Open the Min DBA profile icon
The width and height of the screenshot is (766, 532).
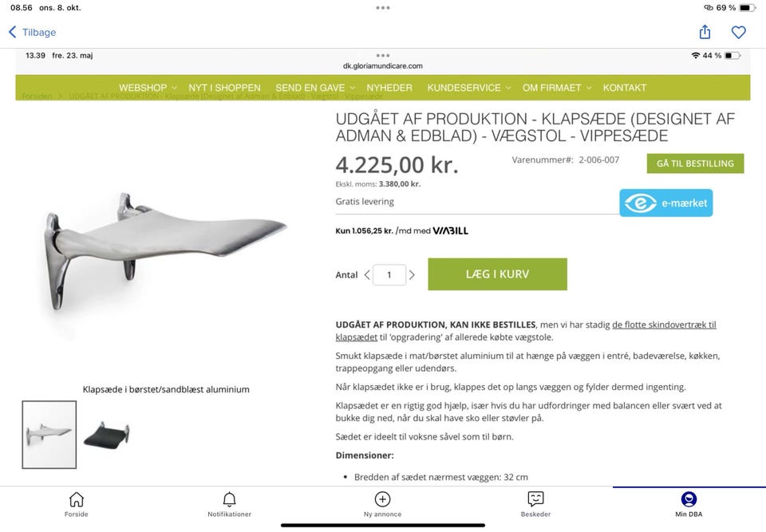click(x=689, y=499)
